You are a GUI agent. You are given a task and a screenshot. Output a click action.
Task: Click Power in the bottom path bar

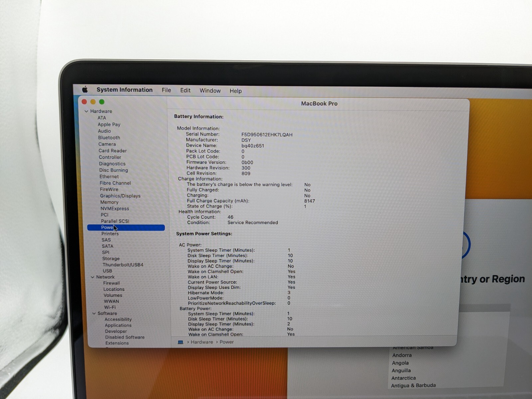227,342
